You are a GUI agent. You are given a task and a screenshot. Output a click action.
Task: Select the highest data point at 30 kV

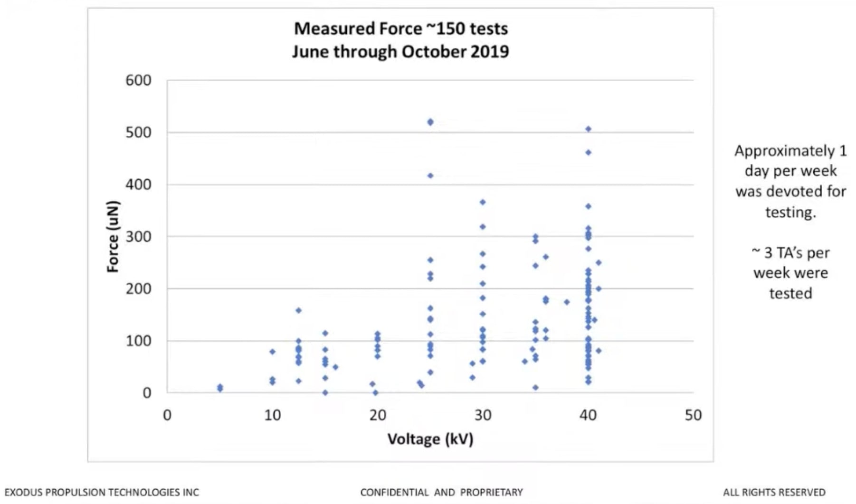coord(483,202)
